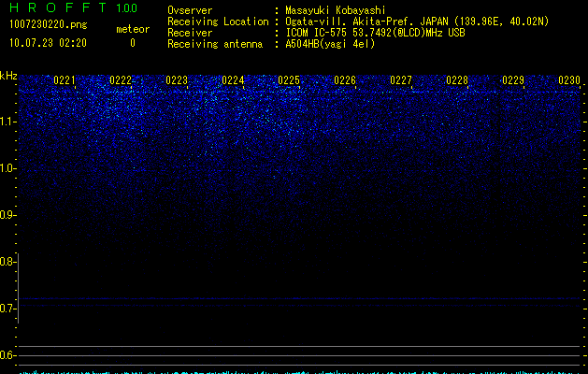
Task: Click the 0221 time marker
Action: pos(65,80)
